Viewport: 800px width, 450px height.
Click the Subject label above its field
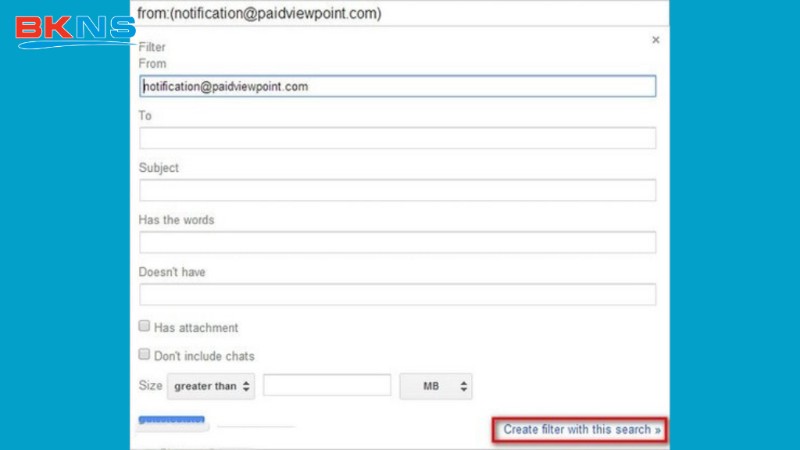tap(159, 168)
